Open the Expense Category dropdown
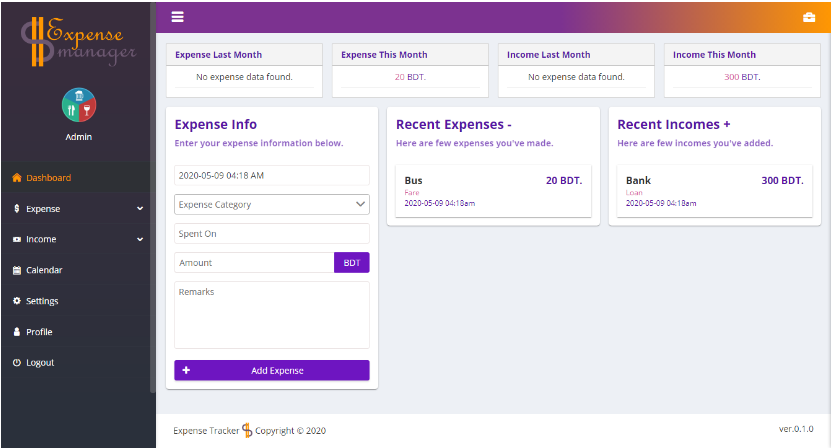This screenshot has width=831, height=448. tap(272, 204)
